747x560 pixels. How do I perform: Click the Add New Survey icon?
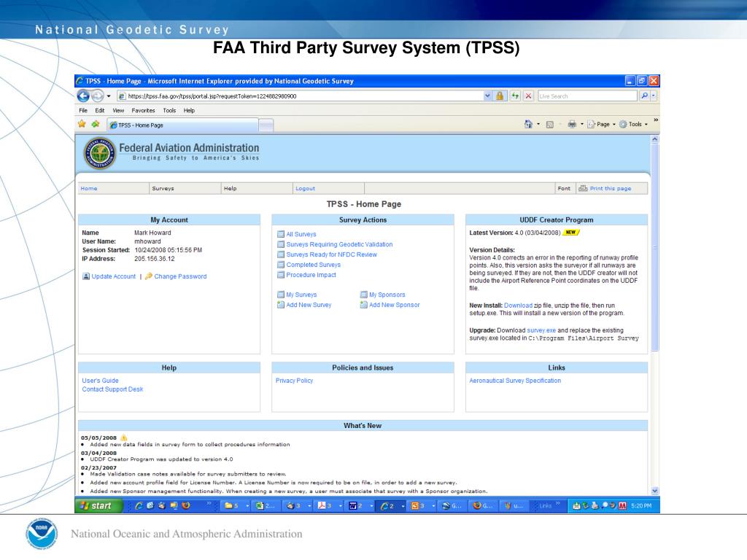point(281,305)
